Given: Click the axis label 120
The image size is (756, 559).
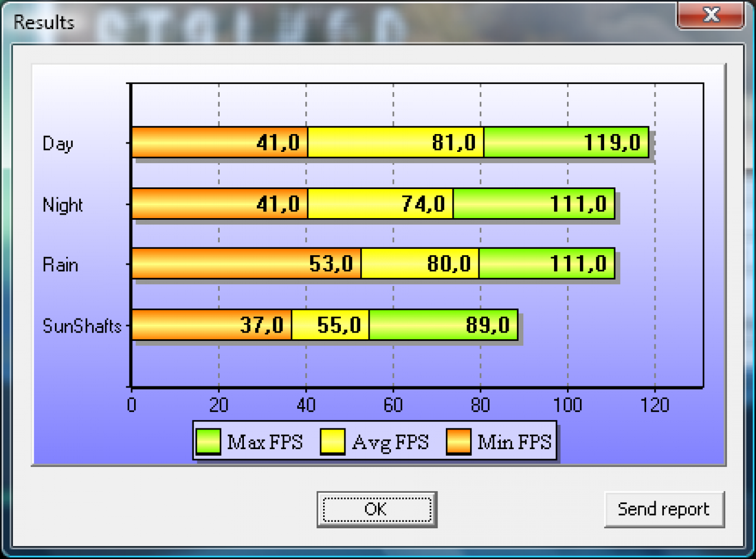Looking at the screenshot, I should coord(655,405).
